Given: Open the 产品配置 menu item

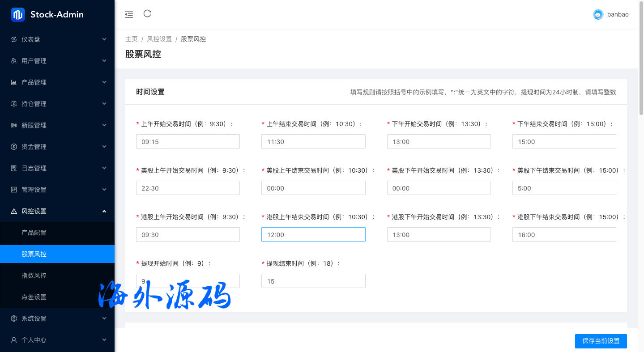Looking at the screenshot, I should click(x=34, y=233).
